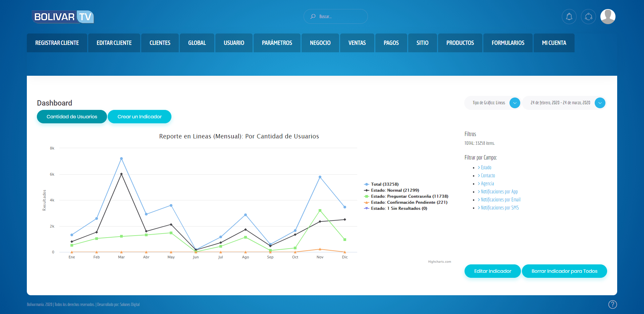This screenshot has width=644, height=314.
Task: Hide Preguntar Contraseña series in legend
Action: (406, 196)
